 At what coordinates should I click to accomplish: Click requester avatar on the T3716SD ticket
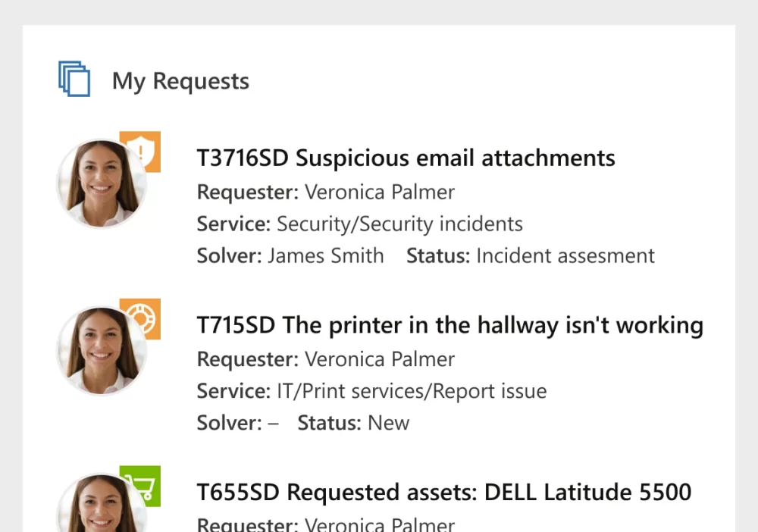[x=102, y=184]
